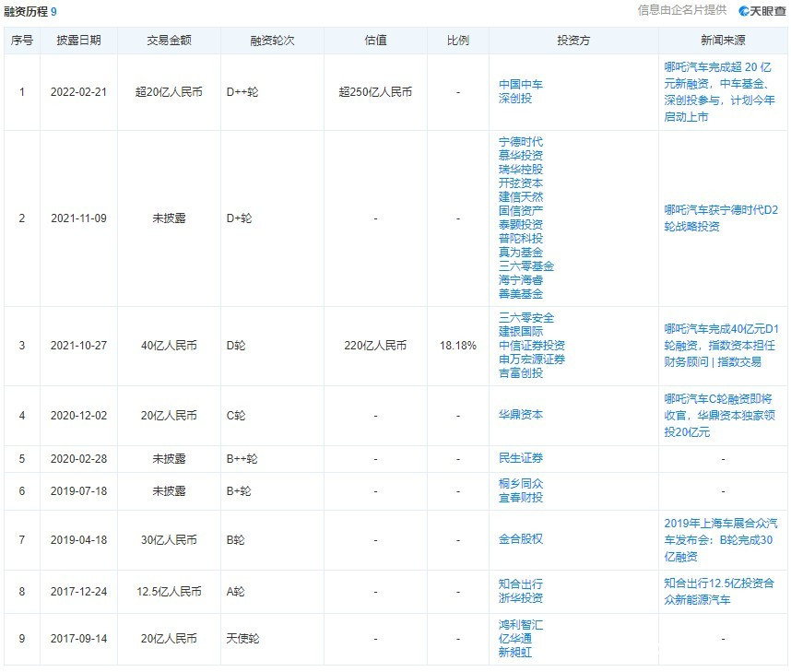The image size is (791, 672).
Task: Open investor link 普陀科投
Action: click(521, 239)
